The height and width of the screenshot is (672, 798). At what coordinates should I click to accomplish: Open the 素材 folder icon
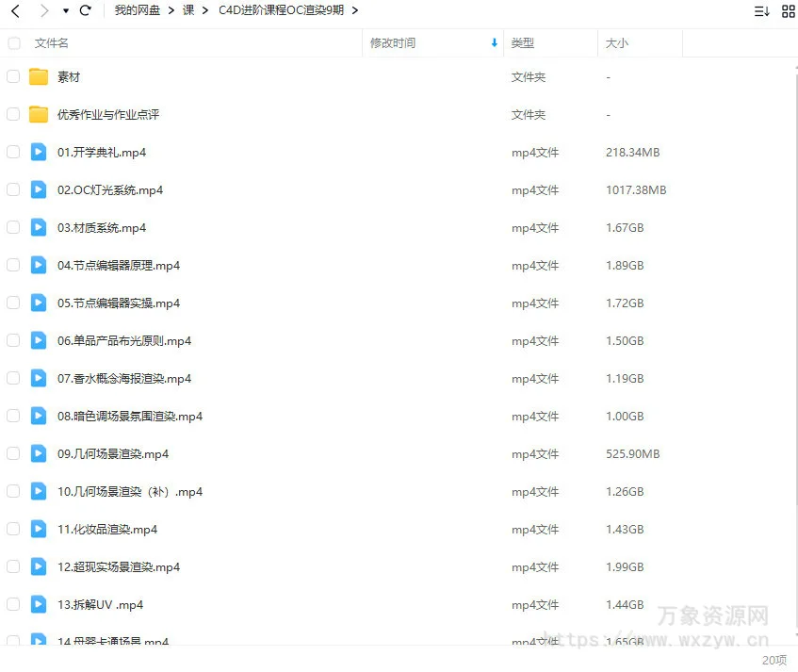[x=38, y=76]
